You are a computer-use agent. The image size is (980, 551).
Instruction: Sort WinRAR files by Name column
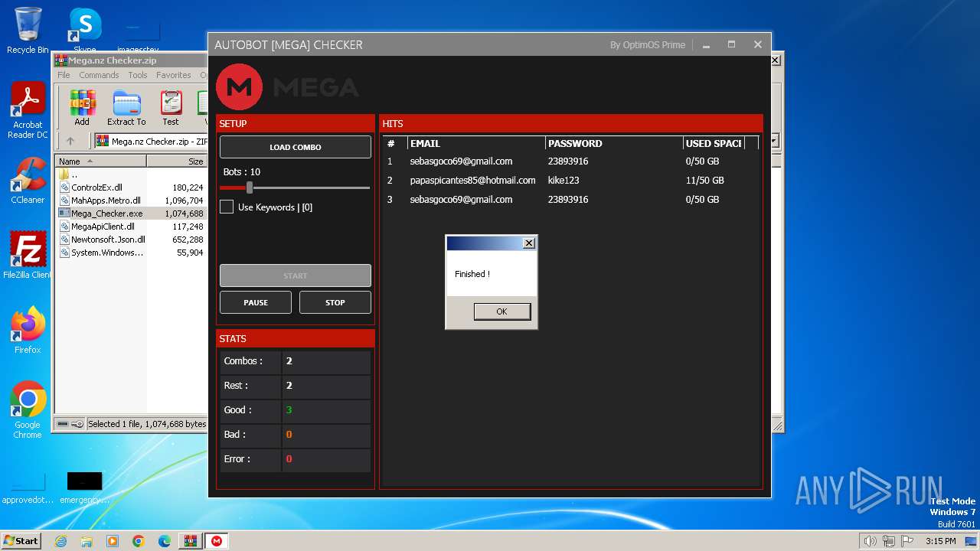click(x=100, y=161)
